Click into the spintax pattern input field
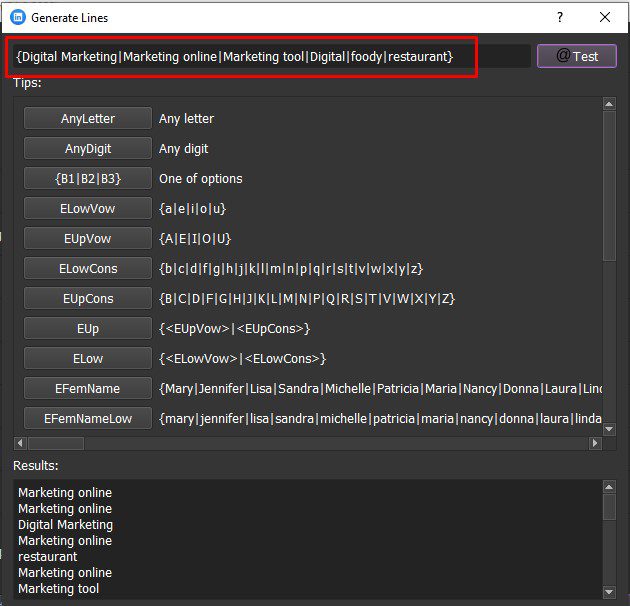 tap(271, 56)
